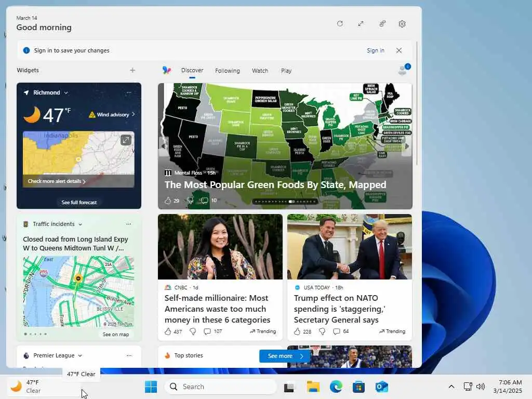Dismiss the sign-in banner
The width and height of the screenshot is (532, 399).
(x=399, y=50)
